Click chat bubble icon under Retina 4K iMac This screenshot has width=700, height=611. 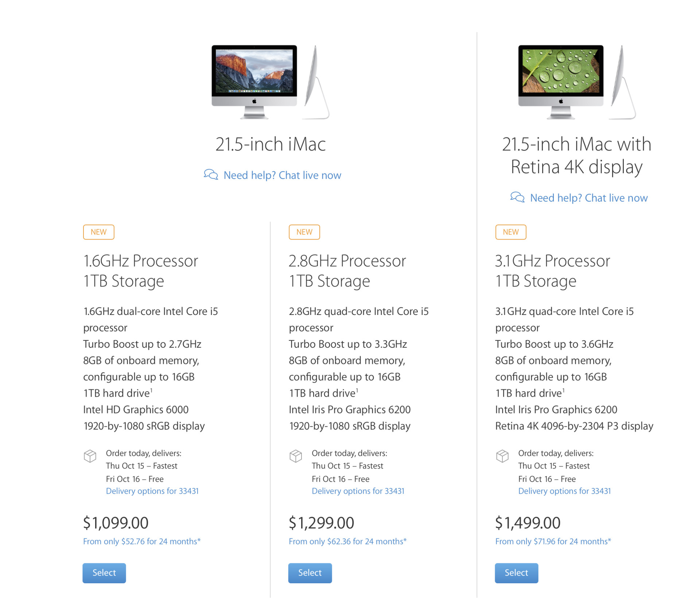coord(517,197)
